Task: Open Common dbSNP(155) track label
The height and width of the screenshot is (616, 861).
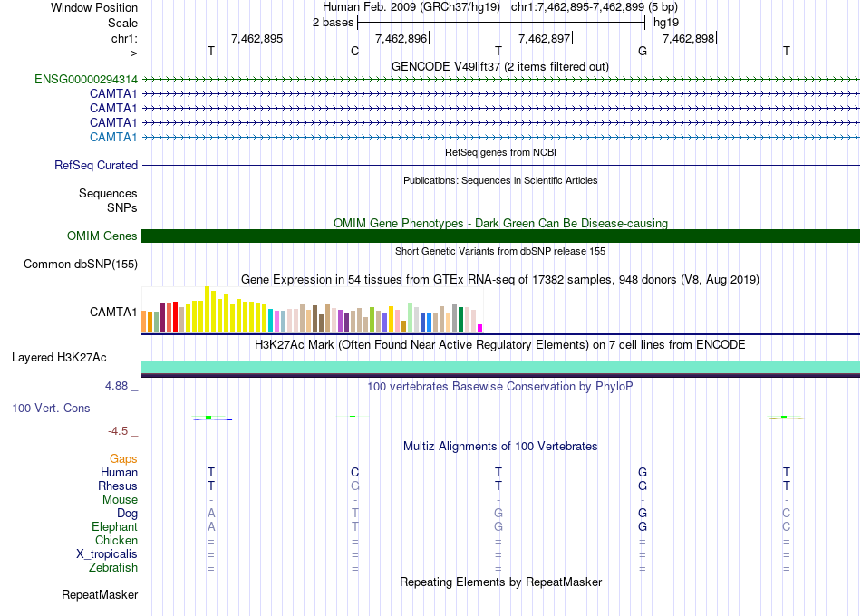Action: coord(81,265)
